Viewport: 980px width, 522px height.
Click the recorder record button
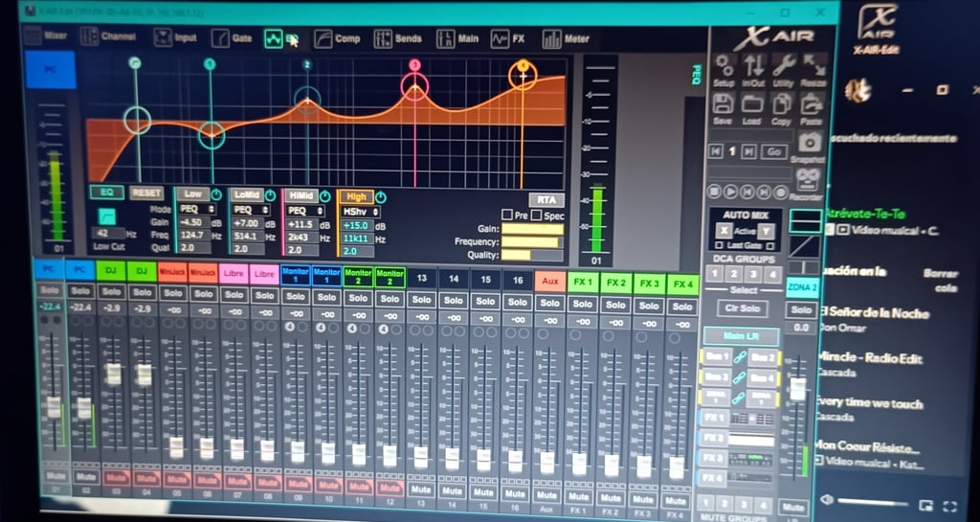[x=781, y=192]
